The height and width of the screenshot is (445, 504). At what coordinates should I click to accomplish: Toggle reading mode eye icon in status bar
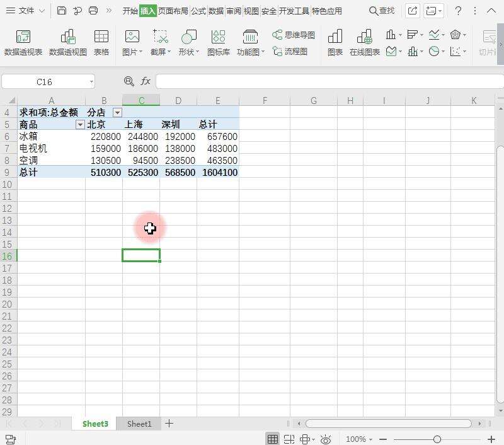pos(325,439)
